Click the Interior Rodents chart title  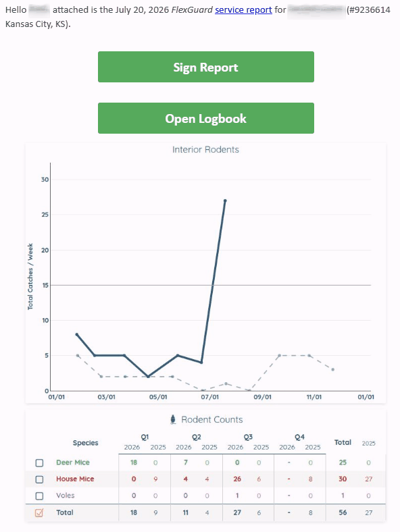click(206, 150)
